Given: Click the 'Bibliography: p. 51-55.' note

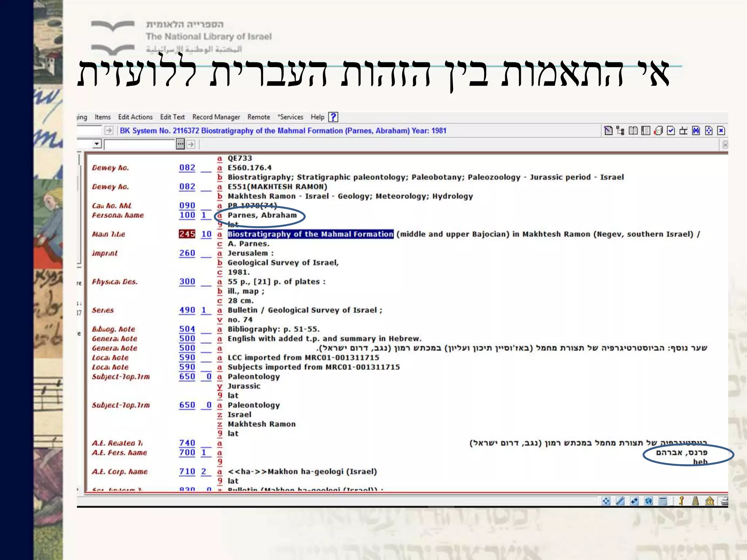Looking at the screenshot, I should (x=274, y=329).
